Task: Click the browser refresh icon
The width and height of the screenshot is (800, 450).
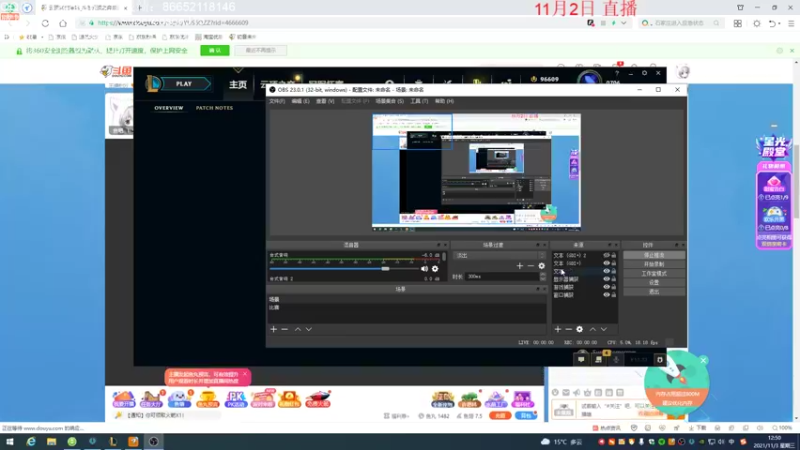Action: pos(45,23)
